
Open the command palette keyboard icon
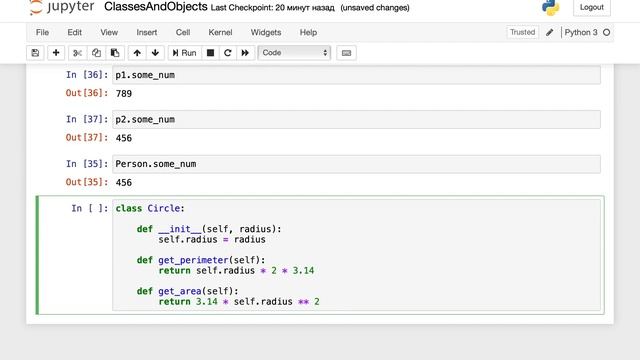[x=346, y=53]
